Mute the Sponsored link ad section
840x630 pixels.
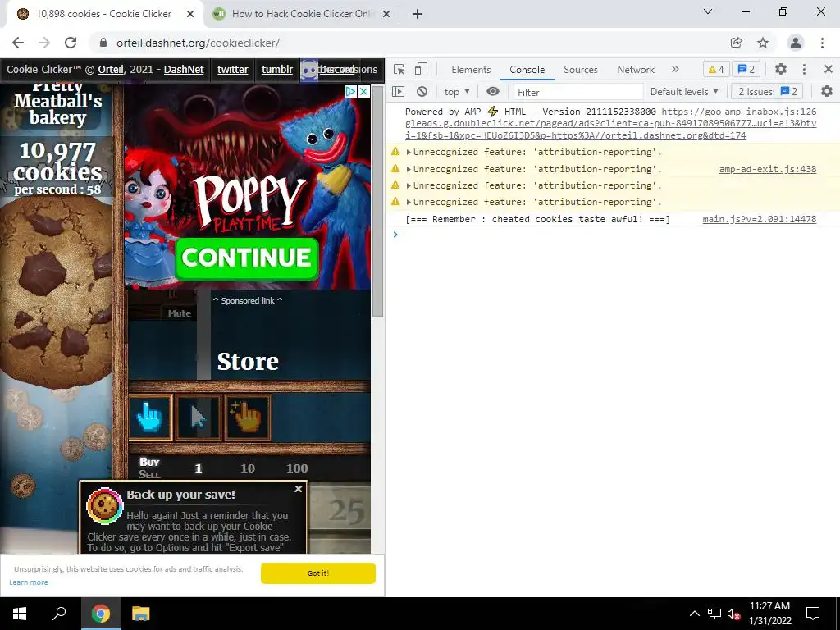pyautogui.click(x=179, y=313)
